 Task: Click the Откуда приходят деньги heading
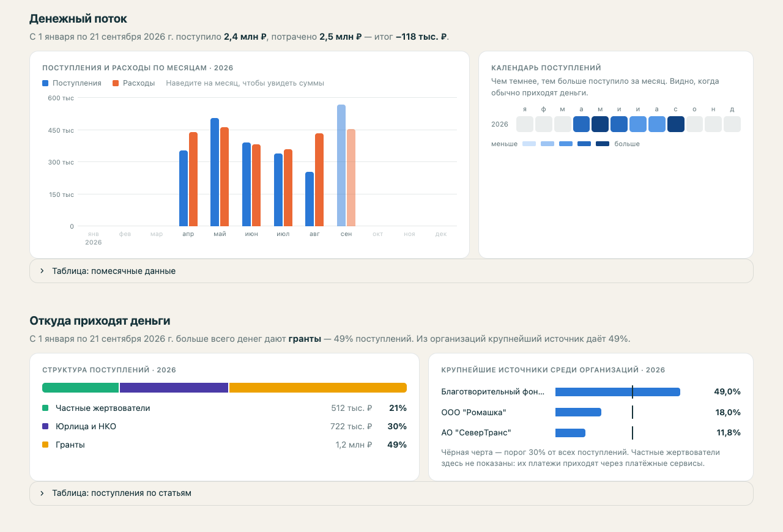click(100, 320)
